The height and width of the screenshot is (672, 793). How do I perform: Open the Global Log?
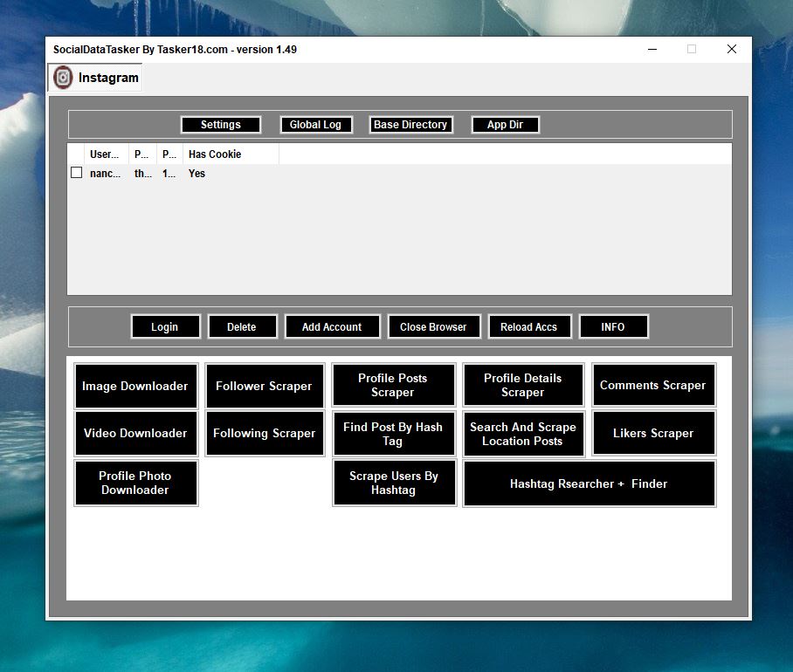(x=315, y=125)
